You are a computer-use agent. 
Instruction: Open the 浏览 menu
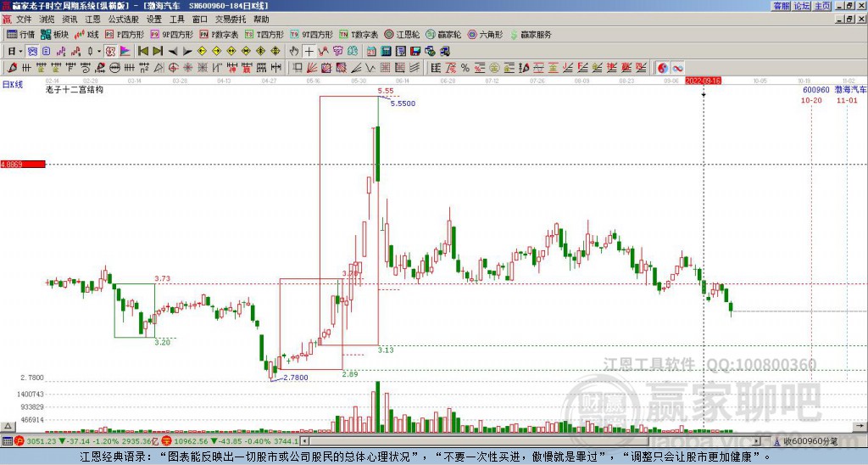tap(47, 20)
